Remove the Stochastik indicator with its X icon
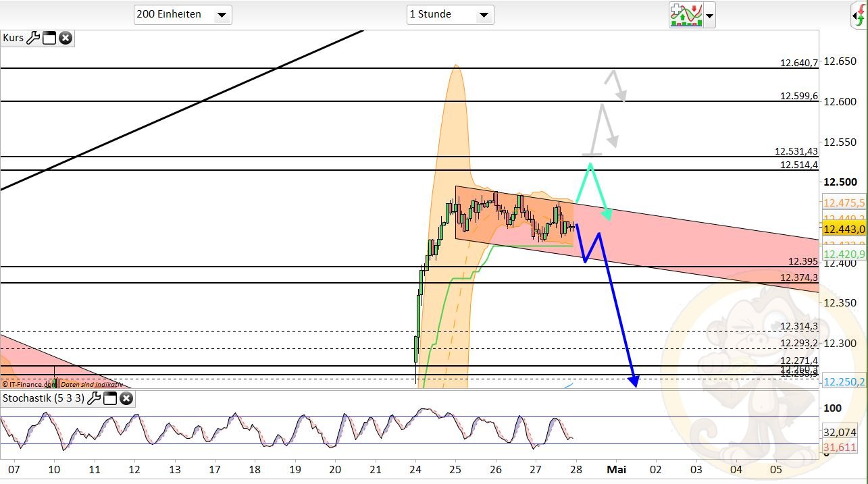 126,399
